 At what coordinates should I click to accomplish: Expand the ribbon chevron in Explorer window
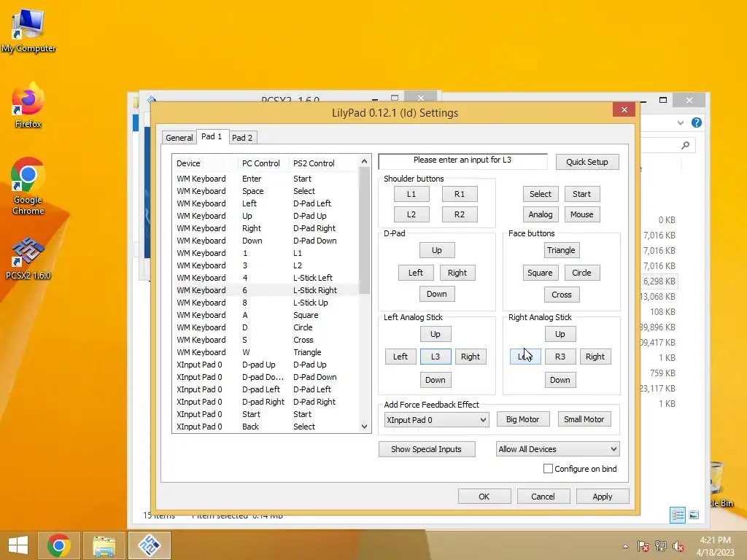[681, 122]
